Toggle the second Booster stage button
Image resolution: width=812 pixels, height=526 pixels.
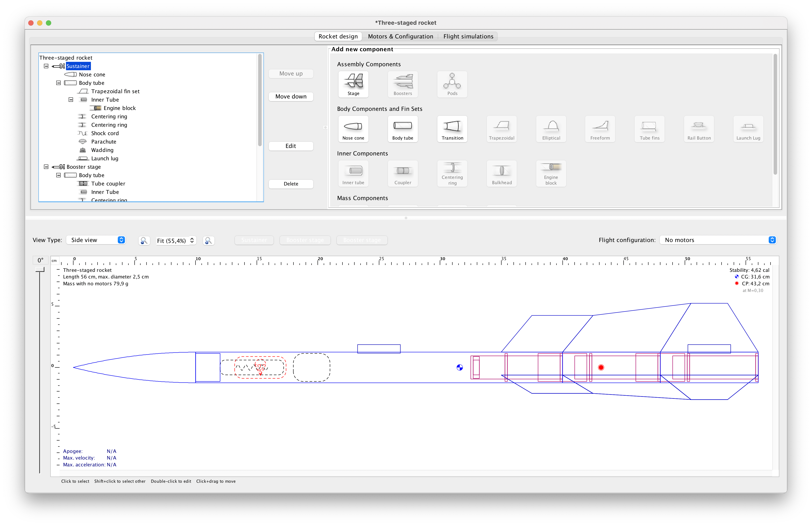point(362,240)
